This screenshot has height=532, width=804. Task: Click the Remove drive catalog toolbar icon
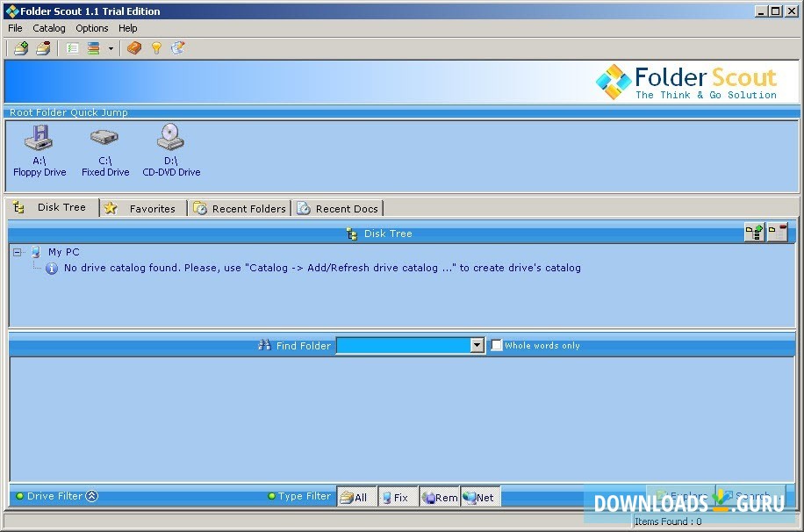click(x=44, y=48)
